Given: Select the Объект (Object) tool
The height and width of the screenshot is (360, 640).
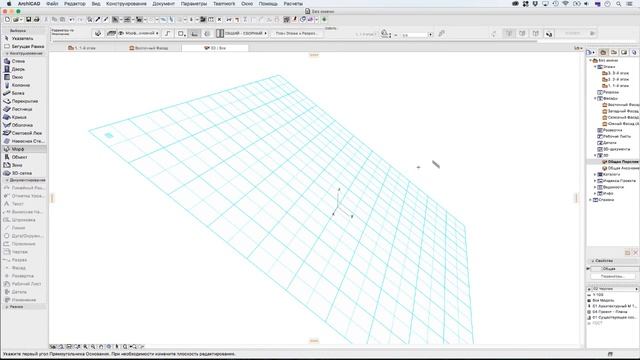Looking at the screenshot, I should [19, 157].
